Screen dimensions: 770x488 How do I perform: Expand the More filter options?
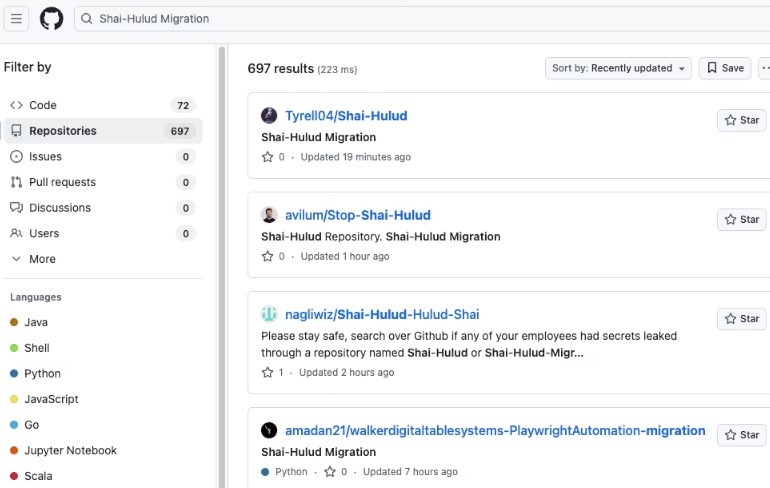(103, 259)
